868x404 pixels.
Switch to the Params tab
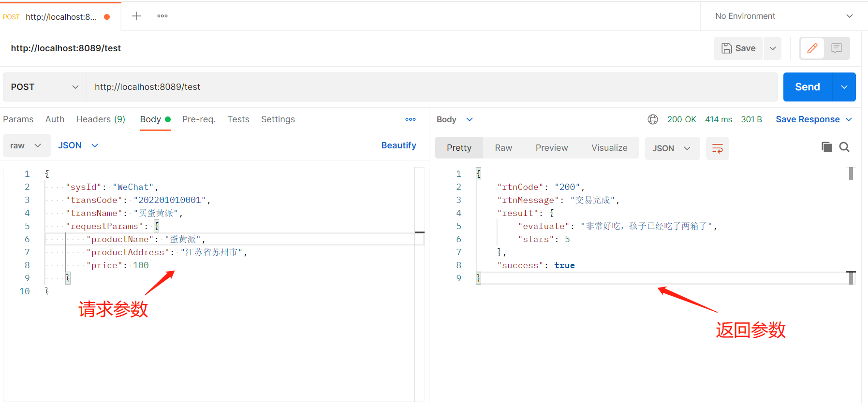(x=18, y=119)
